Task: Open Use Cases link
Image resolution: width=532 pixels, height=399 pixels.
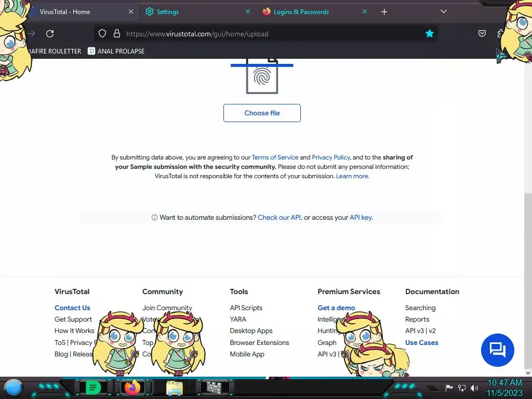Action: (x=422, y=343)
